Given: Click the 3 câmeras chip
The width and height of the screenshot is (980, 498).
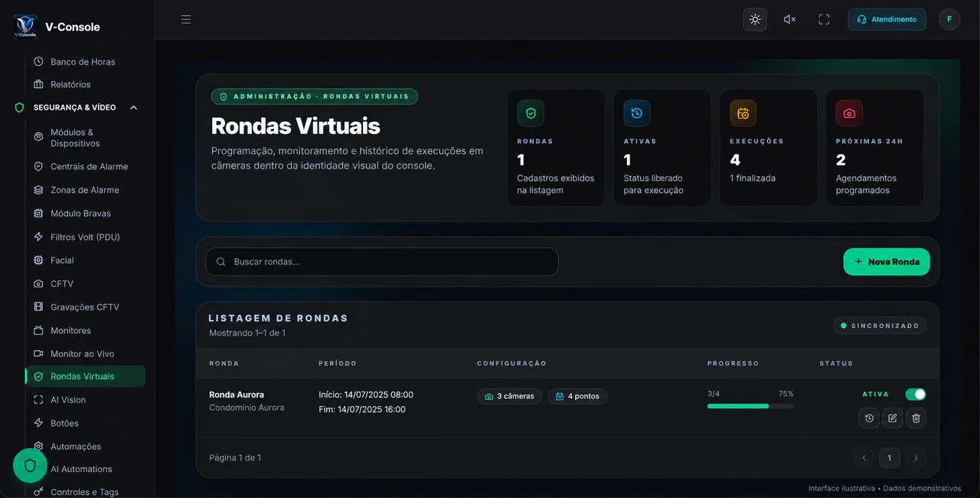Looking at the screenshot, I should coord(510,396).
